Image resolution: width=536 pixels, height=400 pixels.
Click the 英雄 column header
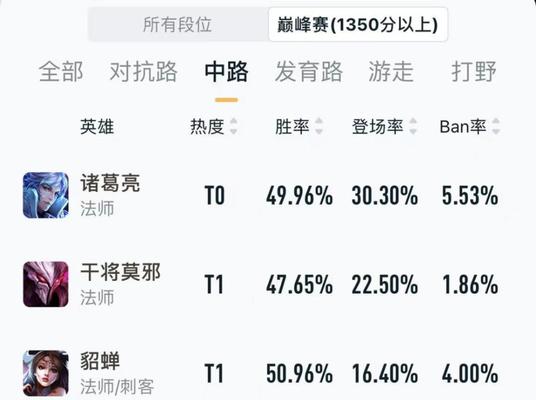tap(97, 126)
